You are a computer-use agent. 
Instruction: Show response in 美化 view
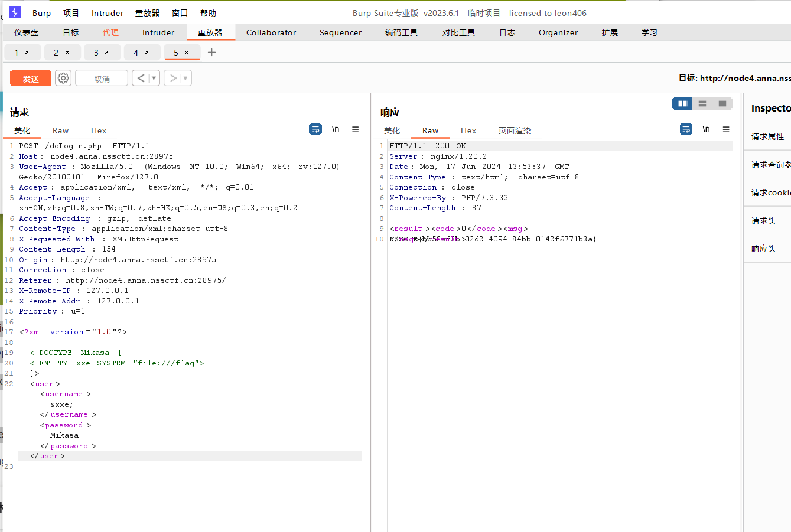pyautogui.click(x=392, y=130)
